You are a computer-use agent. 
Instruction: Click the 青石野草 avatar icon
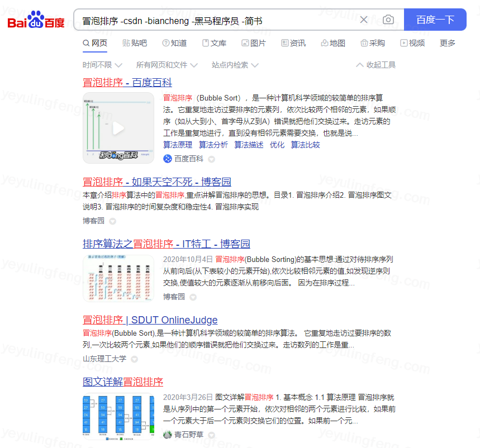pyautogui.click(x=168, y=435)
